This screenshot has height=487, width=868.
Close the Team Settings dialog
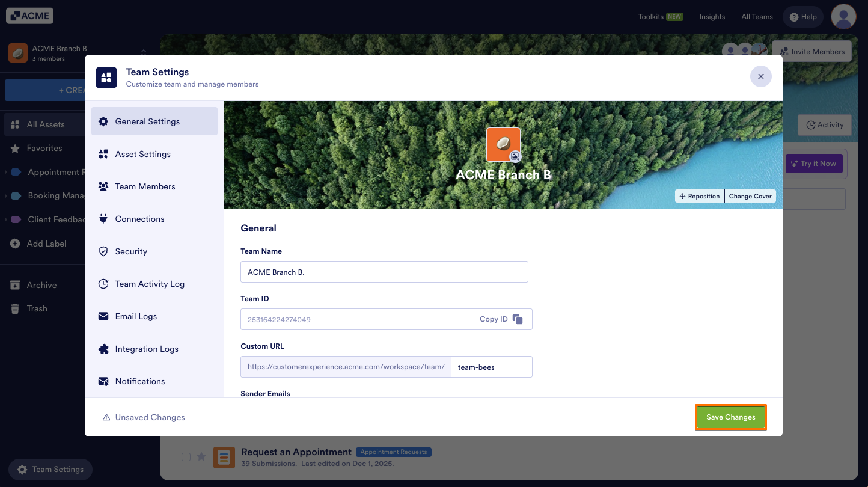(761, 76)
